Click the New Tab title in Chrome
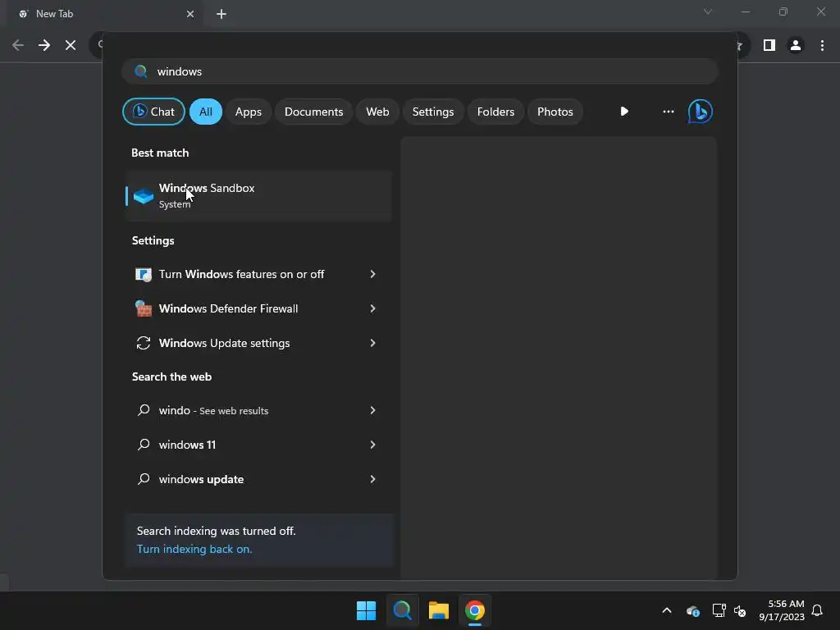Image resolution: width=840 pixels, height=630 pixels. tap(55, 14)
